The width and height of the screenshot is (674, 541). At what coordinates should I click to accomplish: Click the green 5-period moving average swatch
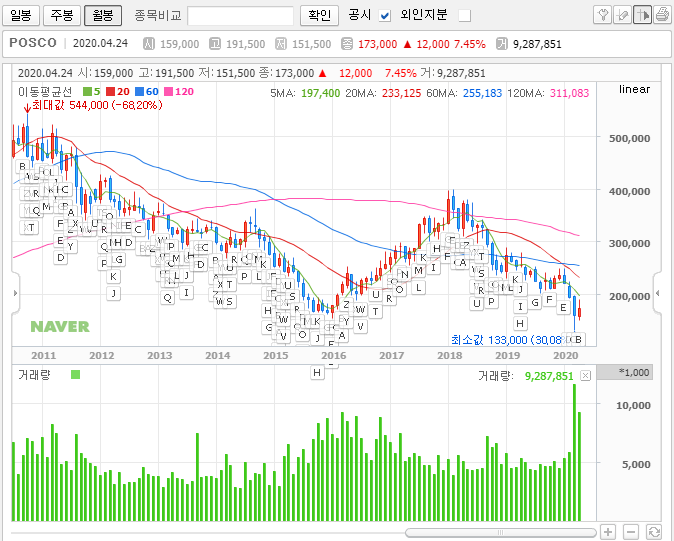coord(88,92)
